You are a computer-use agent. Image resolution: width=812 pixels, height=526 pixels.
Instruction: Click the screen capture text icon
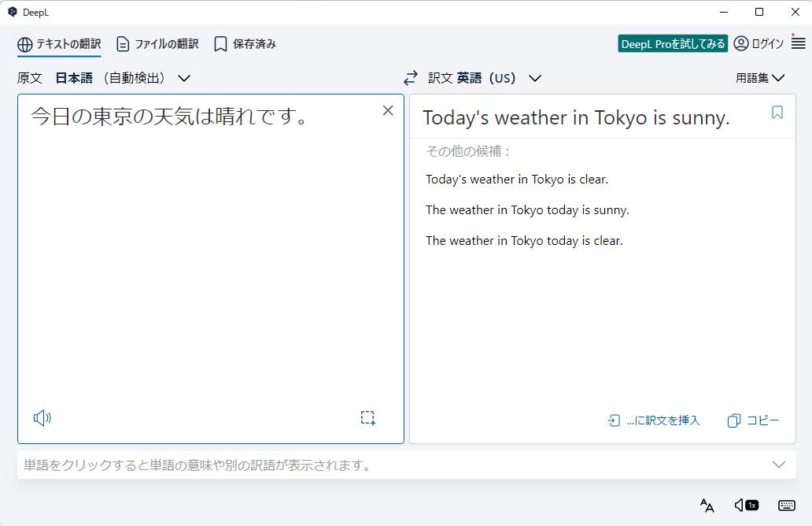tap(367, 417)
